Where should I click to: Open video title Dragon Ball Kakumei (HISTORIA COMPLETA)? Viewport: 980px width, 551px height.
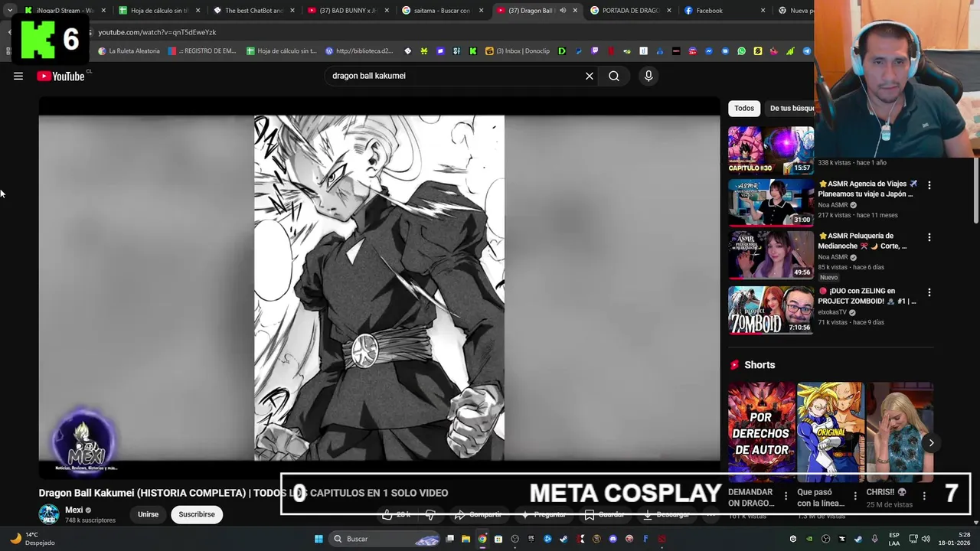point(243,493)
